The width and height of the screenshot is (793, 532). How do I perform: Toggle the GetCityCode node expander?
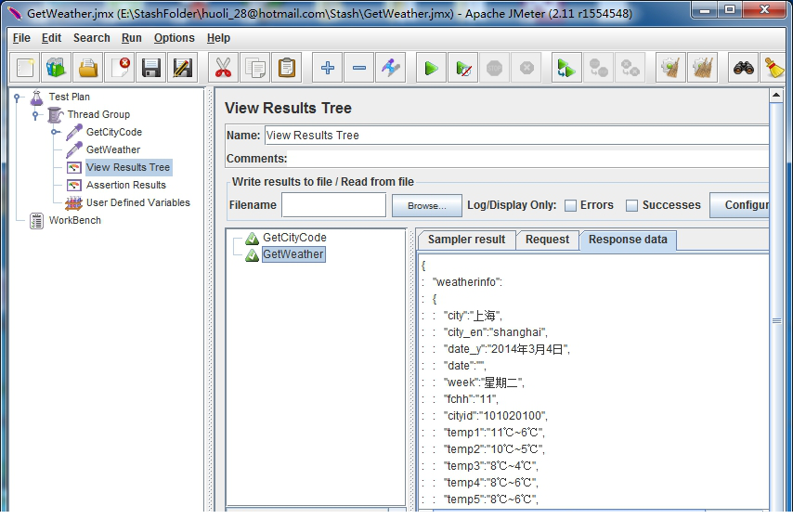pyautogui.click(x=54, y=133)
